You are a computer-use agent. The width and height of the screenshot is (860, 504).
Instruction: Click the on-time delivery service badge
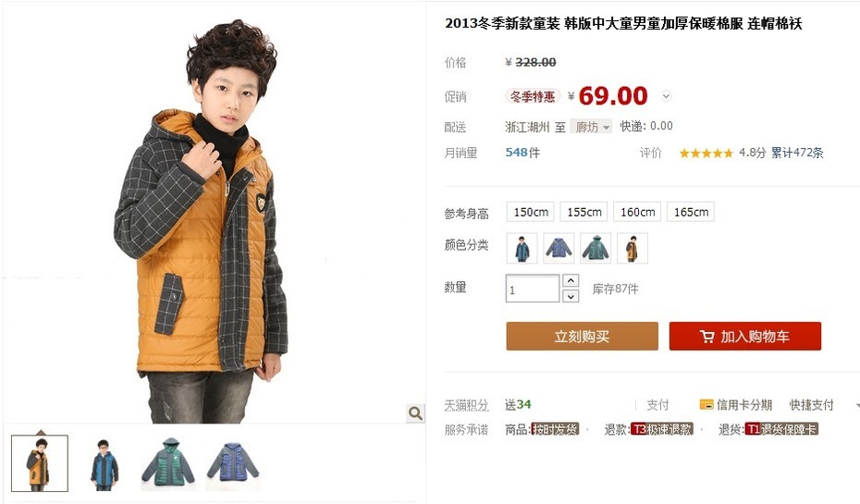pos(555,429)
